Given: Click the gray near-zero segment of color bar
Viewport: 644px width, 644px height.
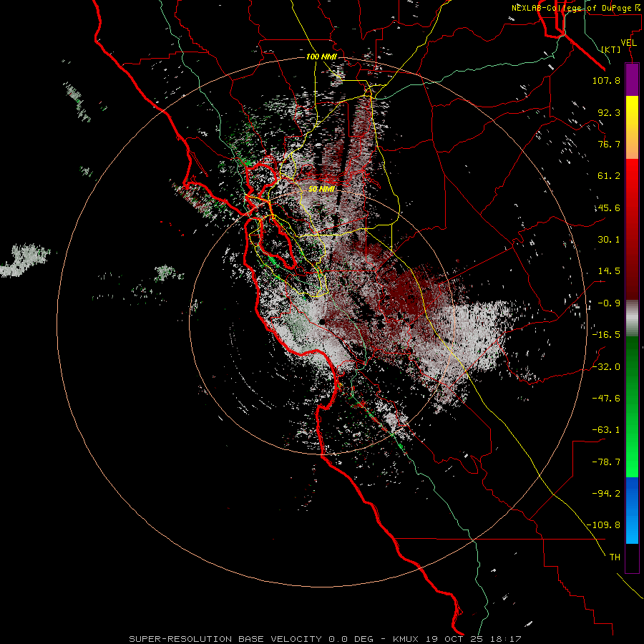Looking at the screenshot, I should 632,318.
